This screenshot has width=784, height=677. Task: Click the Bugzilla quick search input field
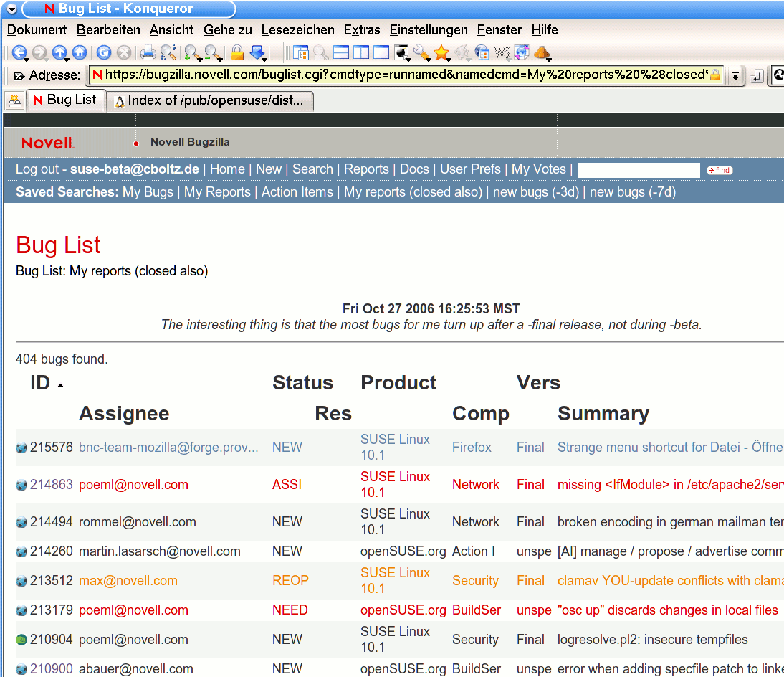[639, 170]
